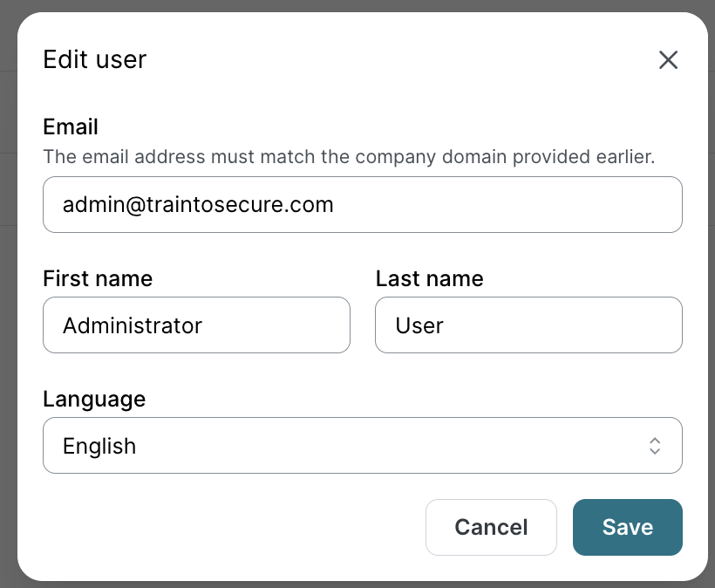
Task: Close the Edit user dialog with X
Action: click(668, 60)
